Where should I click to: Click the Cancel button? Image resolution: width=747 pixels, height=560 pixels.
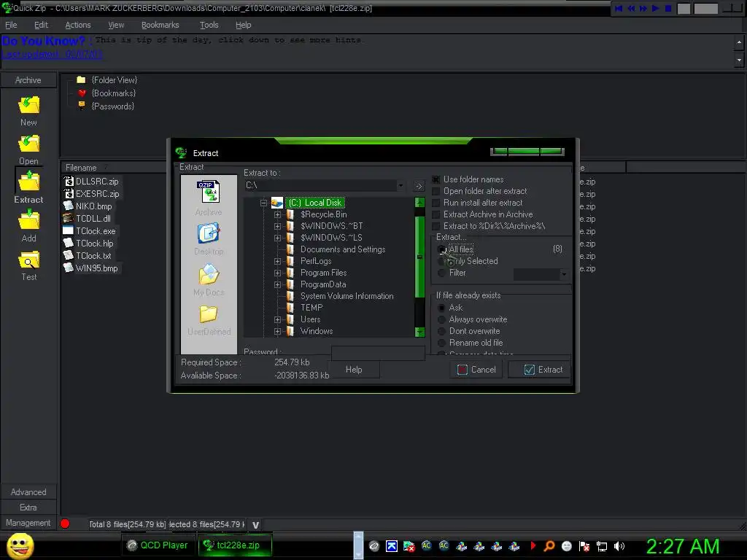click(x=476, y=370)
